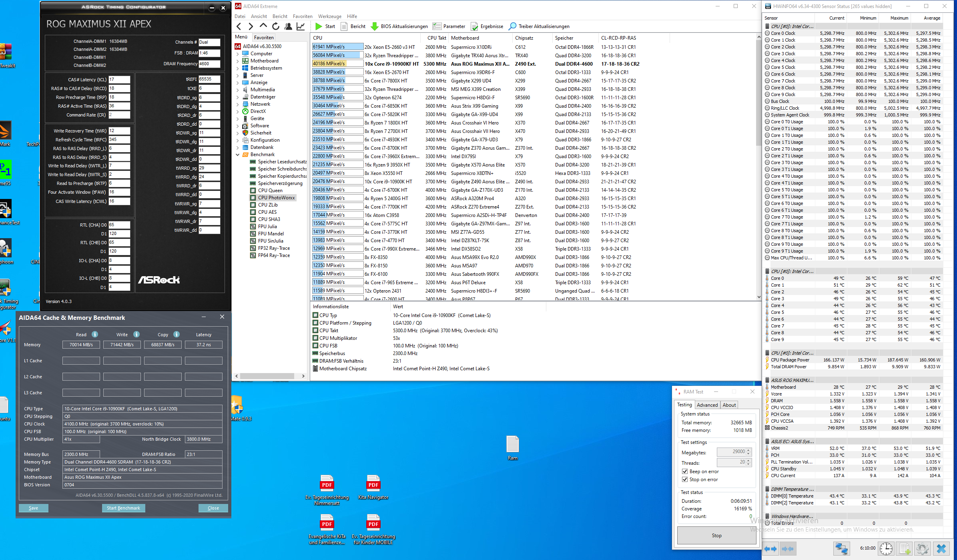The height and width of the screenshot is (560, 957).
Task: Click the AIDA64 refresh toolbar icon
Action: [x=276, y=26]
